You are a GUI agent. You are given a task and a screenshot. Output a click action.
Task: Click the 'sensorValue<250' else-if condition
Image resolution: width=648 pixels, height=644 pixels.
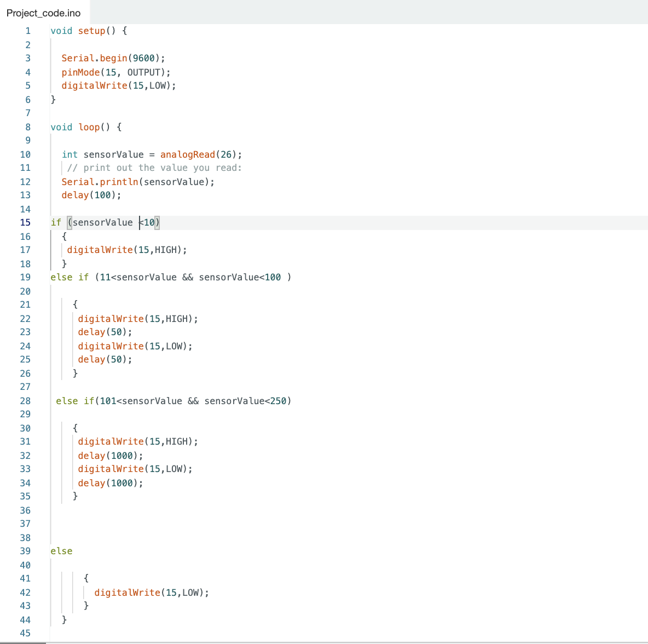247,401
